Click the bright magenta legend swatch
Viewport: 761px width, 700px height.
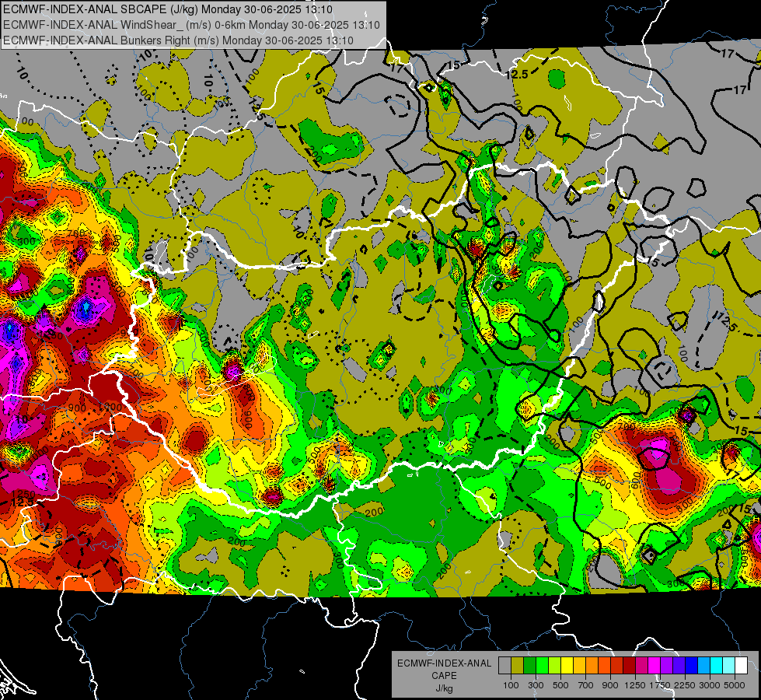coord(655,665)
